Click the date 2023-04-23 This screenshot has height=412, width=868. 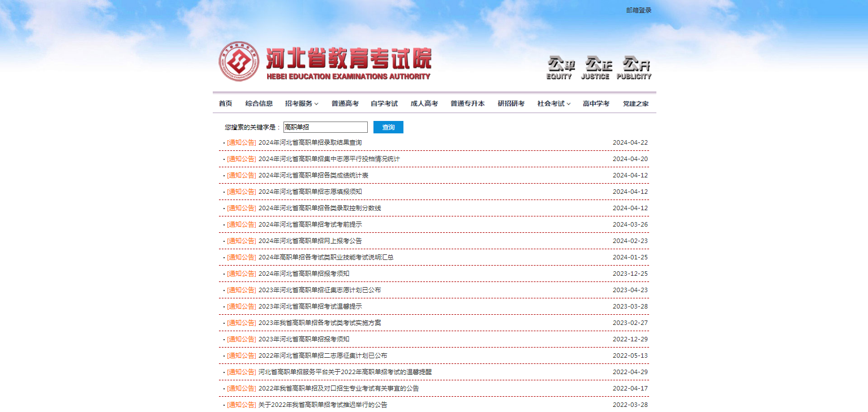pyautogui.click(x=630, y=290)
